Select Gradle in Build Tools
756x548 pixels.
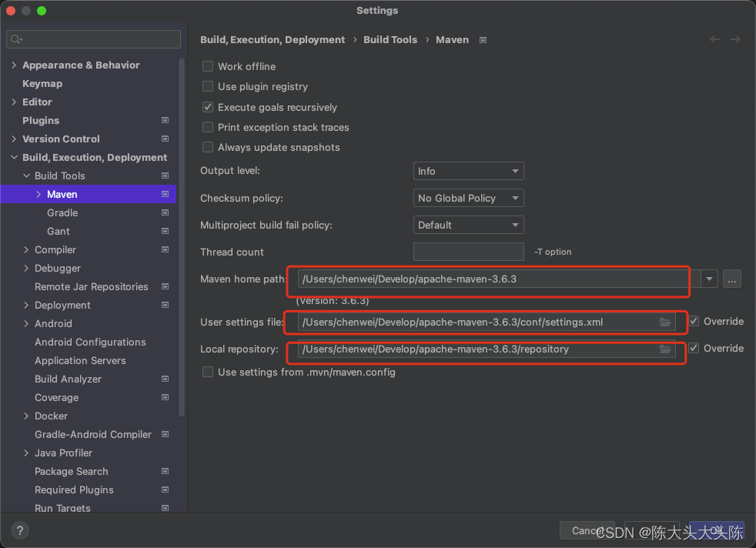click(x=62, y=212)
